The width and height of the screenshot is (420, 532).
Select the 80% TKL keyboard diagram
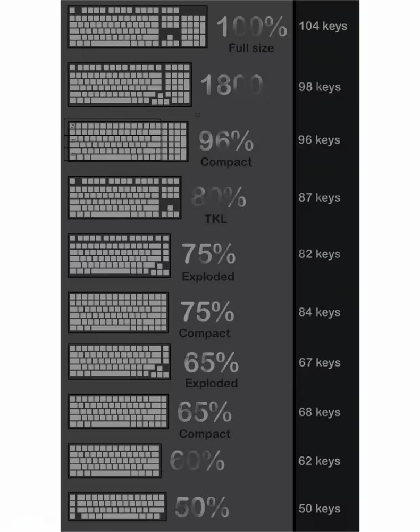124,197
